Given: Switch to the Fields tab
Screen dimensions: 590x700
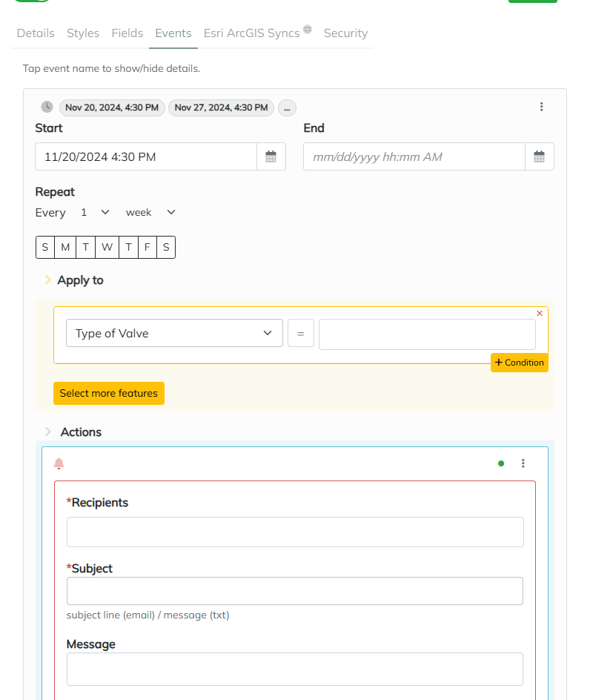Looking at the screenshot, I should point(127,33).
